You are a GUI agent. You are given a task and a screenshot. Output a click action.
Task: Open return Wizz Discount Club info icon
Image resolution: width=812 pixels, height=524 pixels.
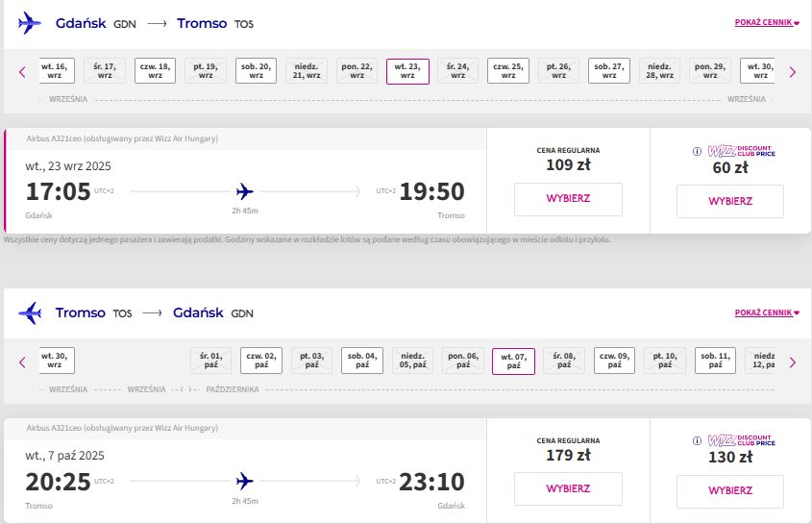[x=697, y=440]
